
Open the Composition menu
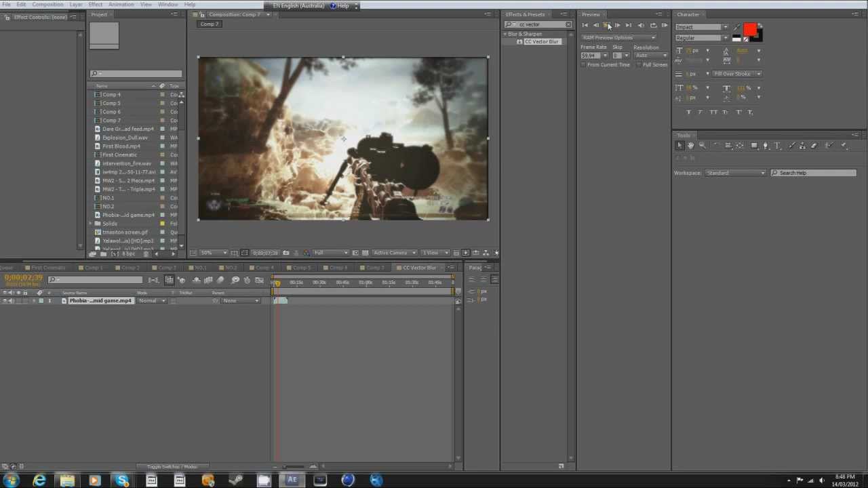point(47,5)
